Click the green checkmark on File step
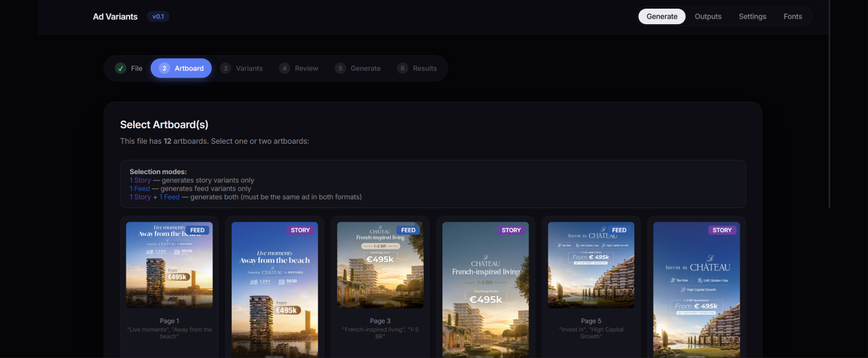 (121, 68)
